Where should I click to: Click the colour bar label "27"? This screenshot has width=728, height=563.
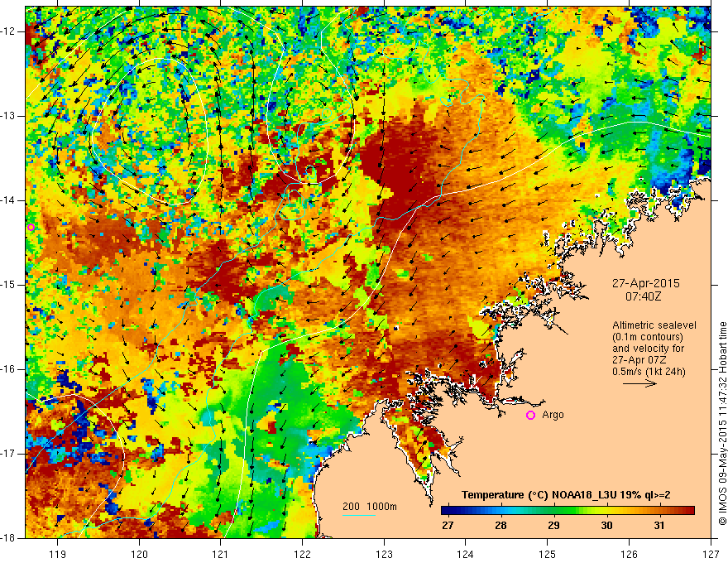(448, 526)
